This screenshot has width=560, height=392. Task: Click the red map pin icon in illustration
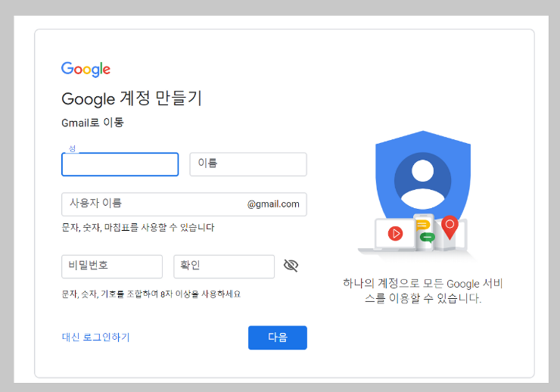click(x=450, y=228)
